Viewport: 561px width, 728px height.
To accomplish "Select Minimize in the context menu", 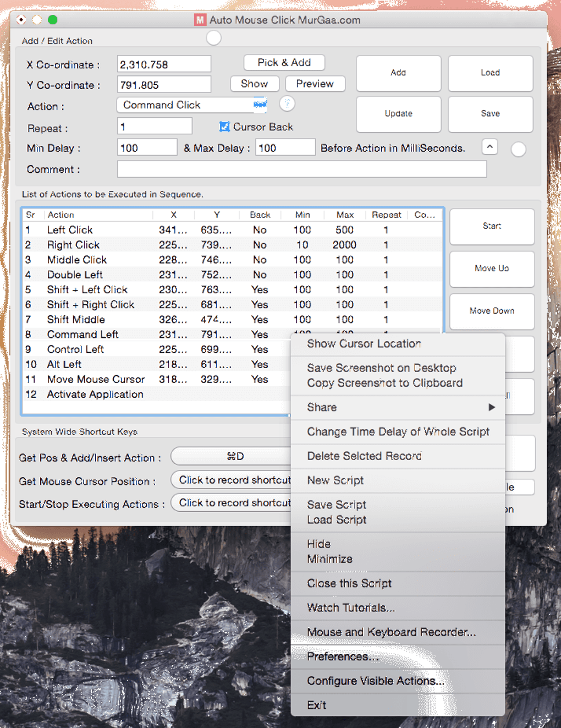I will click(398, 559).
